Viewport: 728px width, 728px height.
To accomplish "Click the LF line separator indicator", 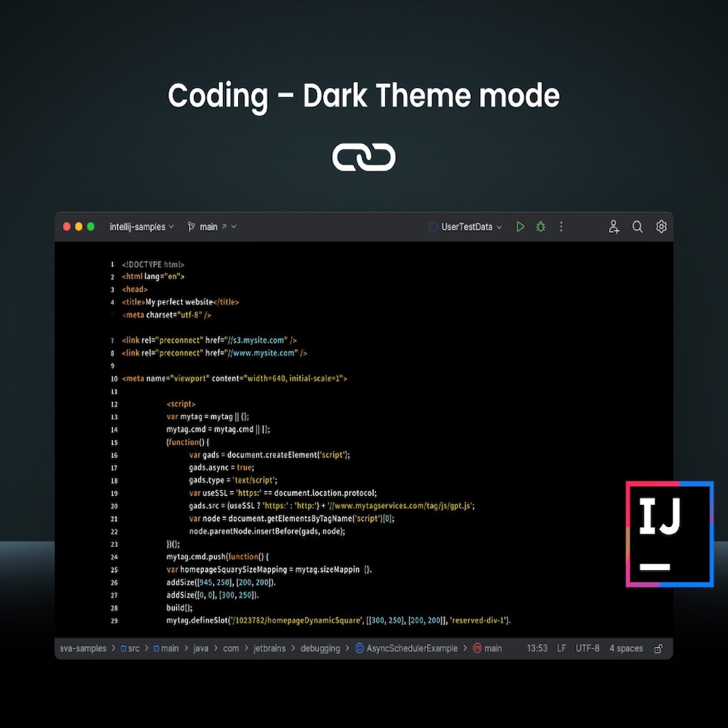I will (x=562, y=648).
